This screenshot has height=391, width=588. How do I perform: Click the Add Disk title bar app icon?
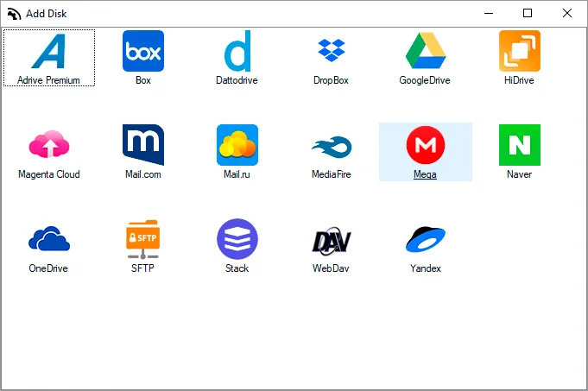tap(14, 14)
